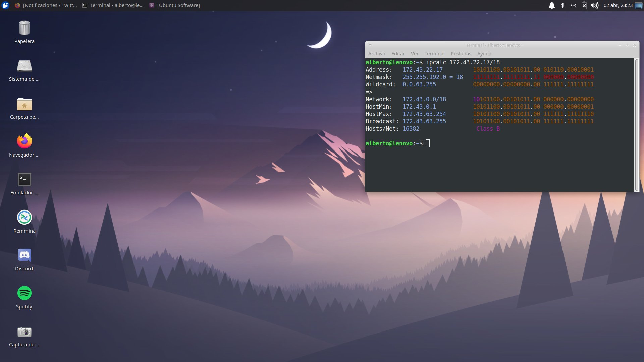Open the volume speaker indicator

(594, 5)
